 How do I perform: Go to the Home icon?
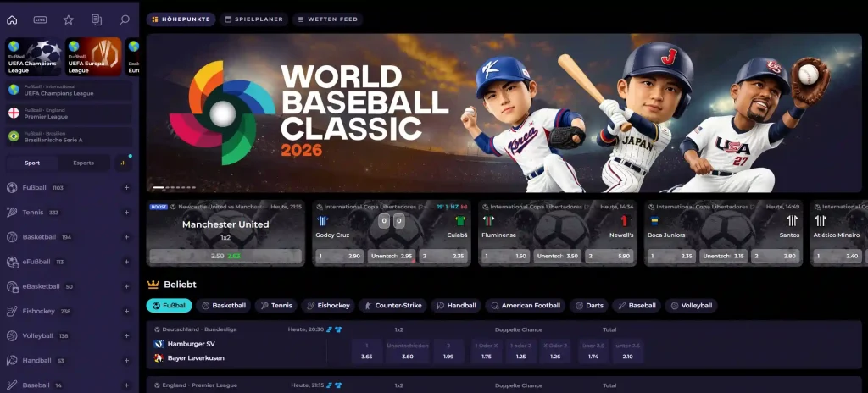click(x=12, y=20)
